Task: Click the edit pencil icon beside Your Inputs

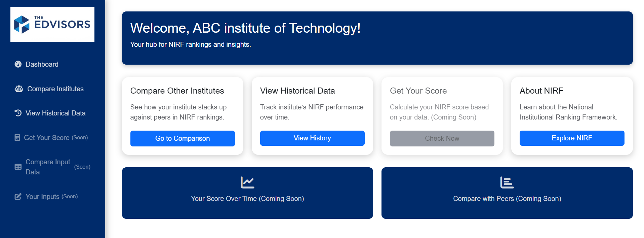Action: click(x=18, y=197)
